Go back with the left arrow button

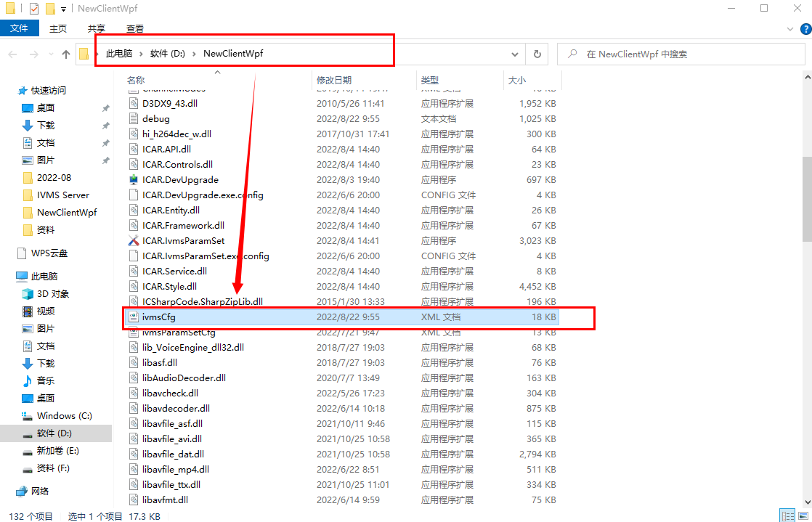pyautogui.click(x=13, y=54)
